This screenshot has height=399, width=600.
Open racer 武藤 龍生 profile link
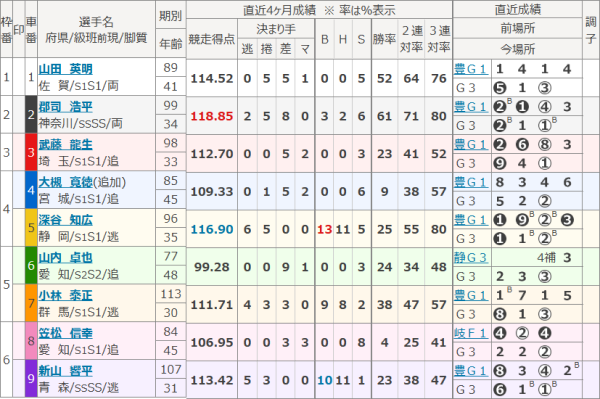tap(65, 145)
